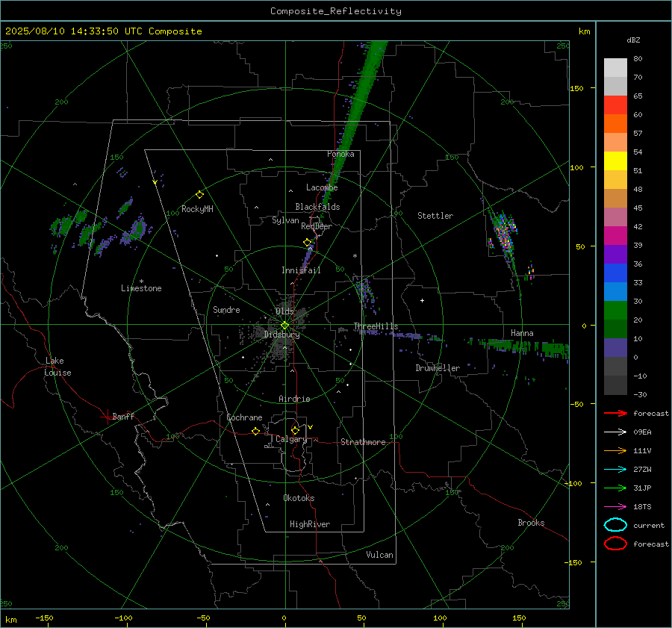This screenshot has height=628, width=672.
Task: Click the HighRiver label
Action: click(x=310, y=524)
